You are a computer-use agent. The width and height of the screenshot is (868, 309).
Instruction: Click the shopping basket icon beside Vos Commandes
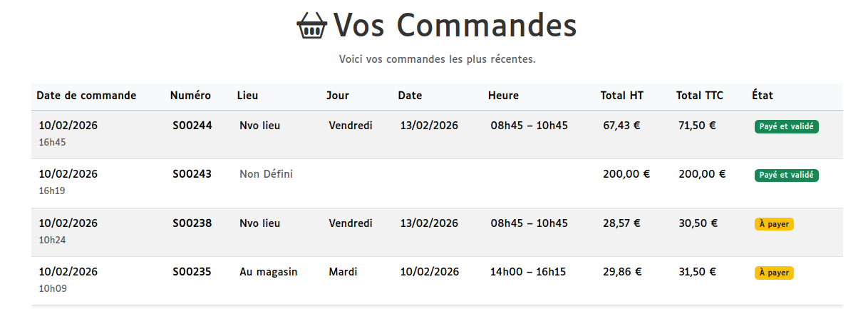tap(311, 26)
